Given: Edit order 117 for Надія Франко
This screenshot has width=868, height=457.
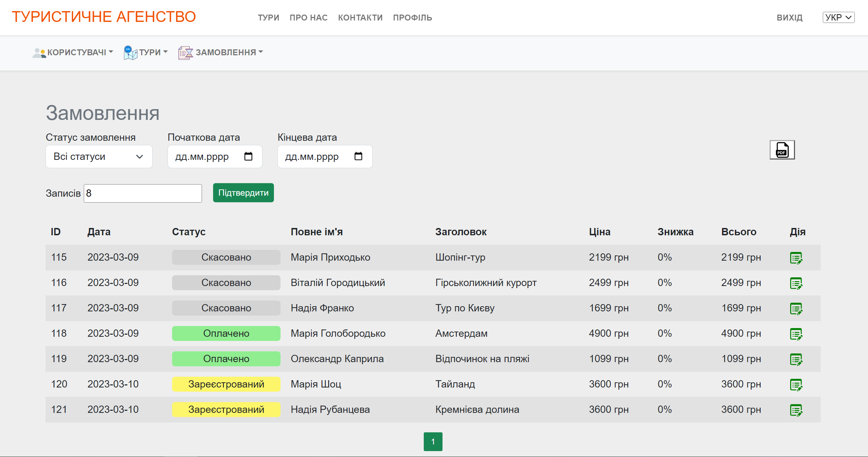Looking at the screenshot, I should coord(796,309).
